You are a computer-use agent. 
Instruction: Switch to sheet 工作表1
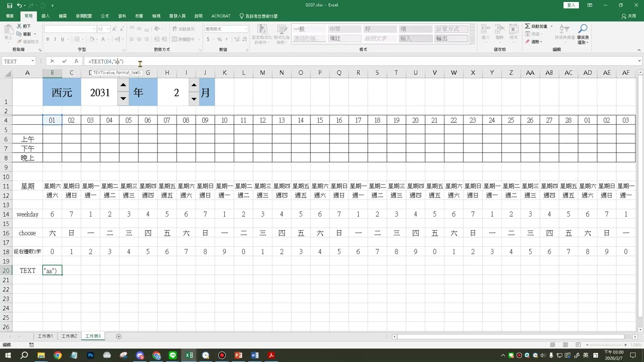(x=45, y=336)
